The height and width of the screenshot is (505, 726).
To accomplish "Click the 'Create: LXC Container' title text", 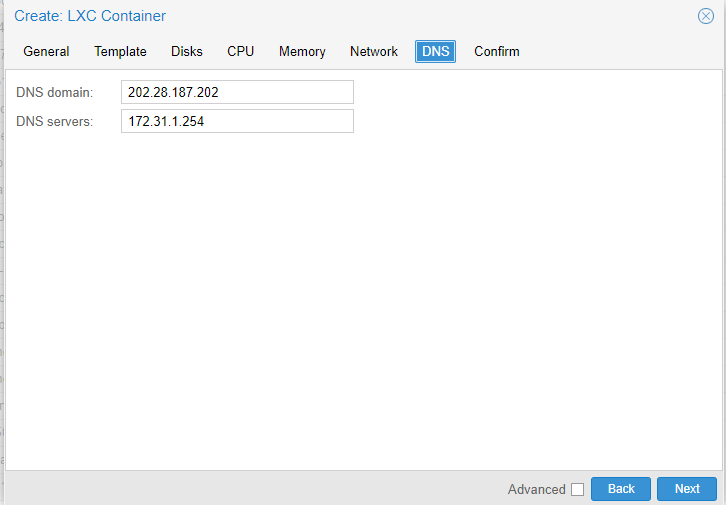I will point(90,16).
